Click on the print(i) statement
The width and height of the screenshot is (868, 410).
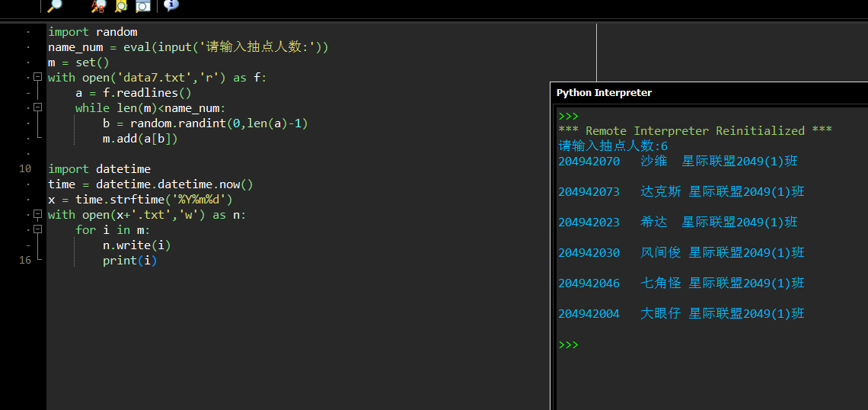129,260
